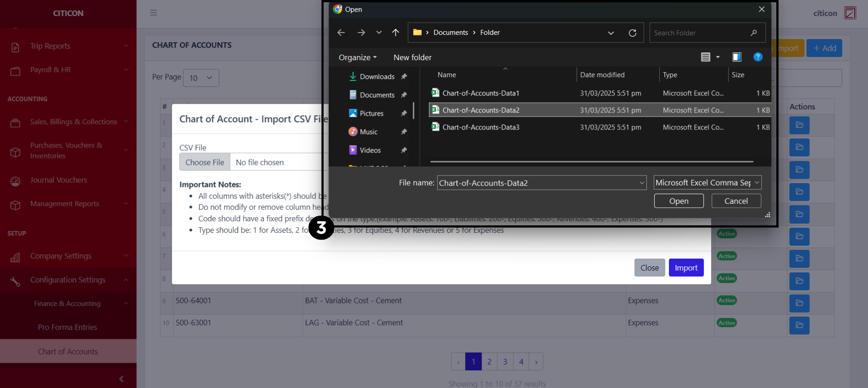Navigate up one folder level
Screen dimensions: 868x388
(x=395, y=33)
